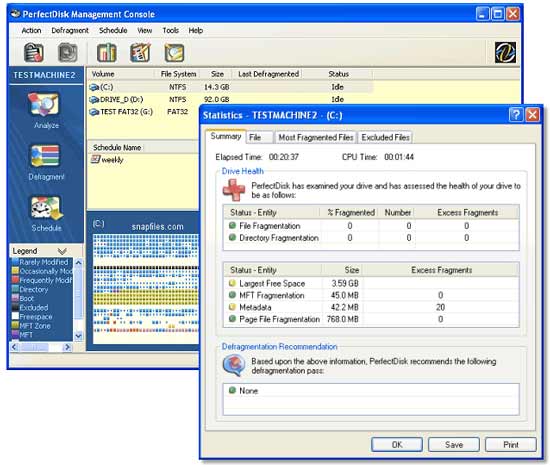Viewport: 550px width, 467px height.
Task: Click 'Freespace' in the legend list
Action: pos(36,317)
